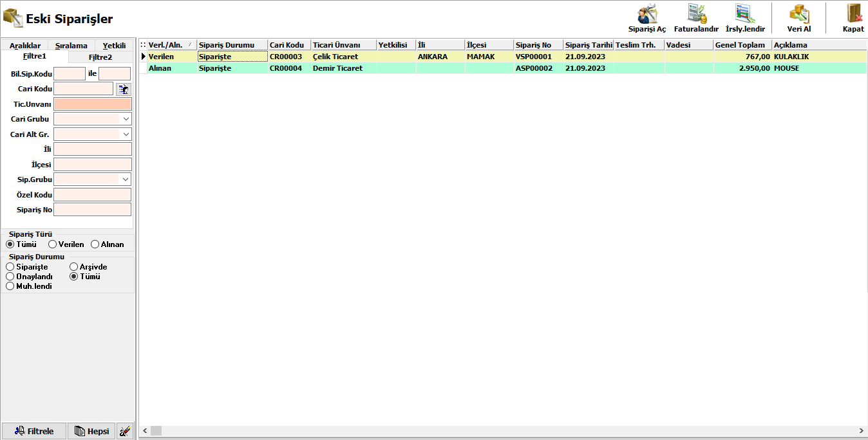The image size is (868, 440).
Task: Open the Cari Kodu lookup icon button
Action: pos(124,89)
